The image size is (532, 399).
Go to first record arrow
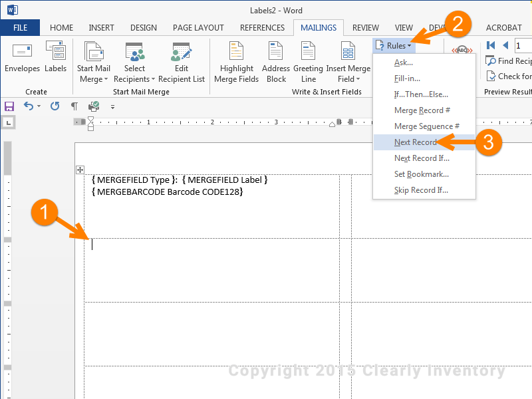pyautogui.click(x=491, y=45)
